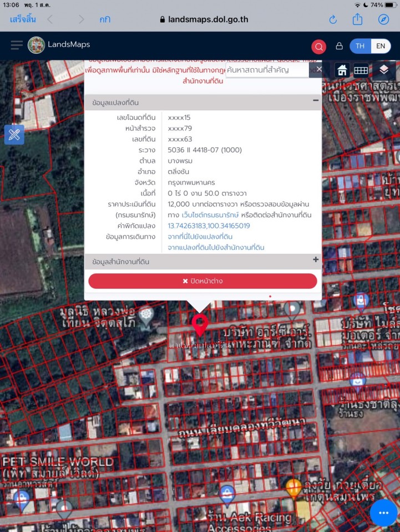Click the อำเภอ value ตลิ่งชัน
Screen dimensions: 400x532
pyautogui.click(x=178, y=172)
